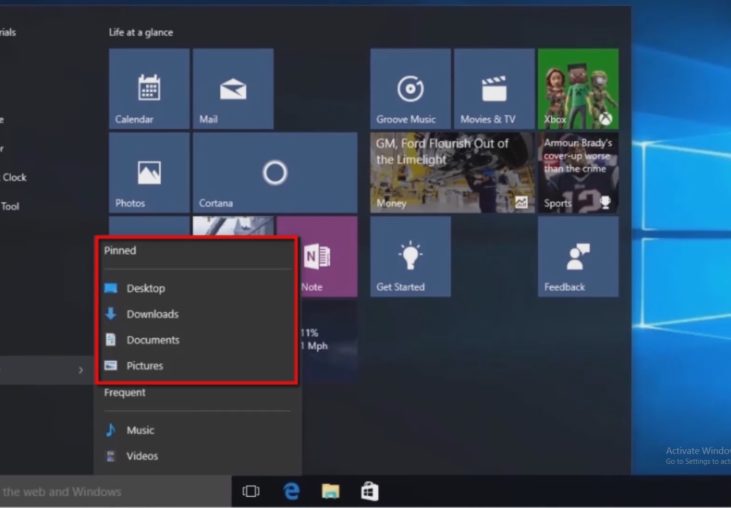The width and height of the screenshot is (731, 508).
Task: Expand the File Explorer jump list arrow
Action: (x=81, y=371)
